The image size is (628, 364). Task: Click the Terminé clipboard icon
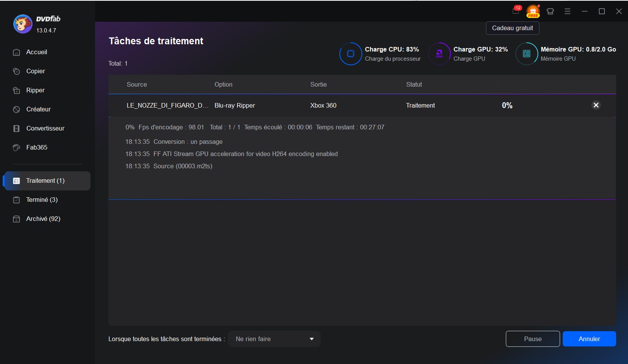coord(16,200)
